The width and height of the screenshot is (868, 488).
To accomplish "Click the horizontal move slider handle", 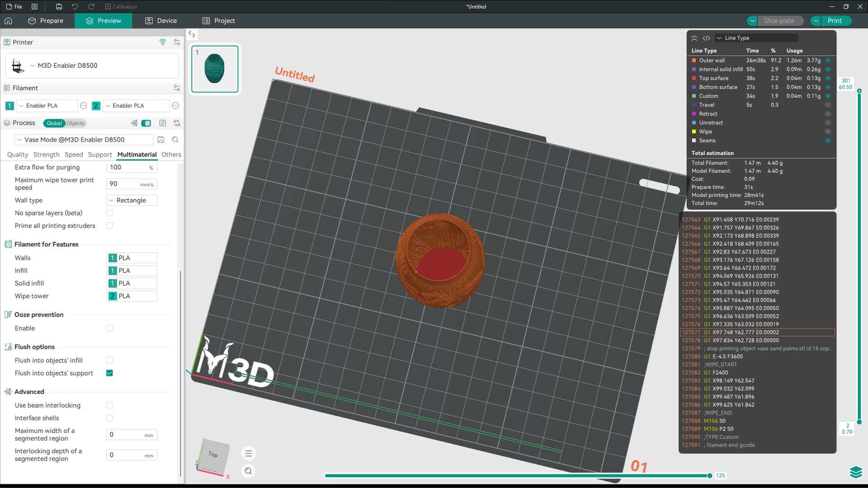I will [x=710, y=475].
